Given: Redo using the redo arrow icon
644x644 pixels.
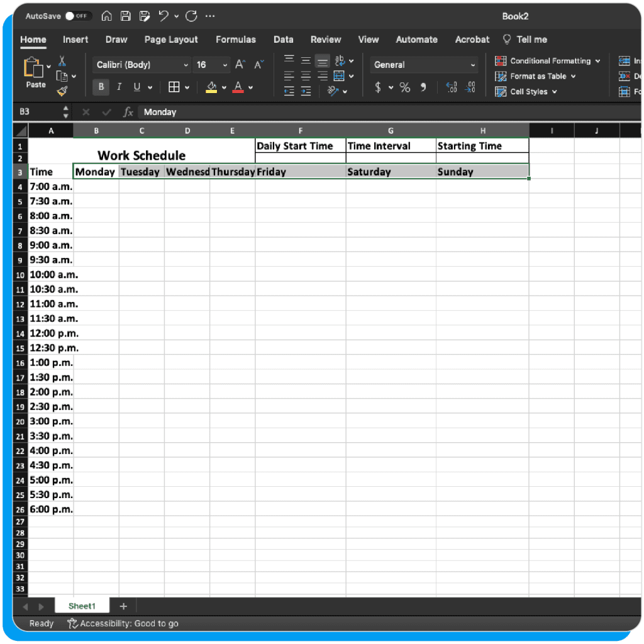Looking at the screenshot, I should (191, 16).
